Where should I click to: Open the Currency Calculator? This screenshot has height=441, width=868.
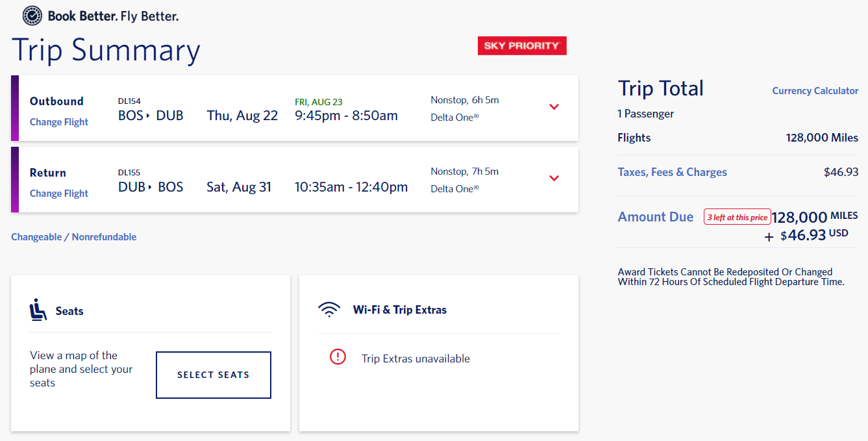coord(815,91)
